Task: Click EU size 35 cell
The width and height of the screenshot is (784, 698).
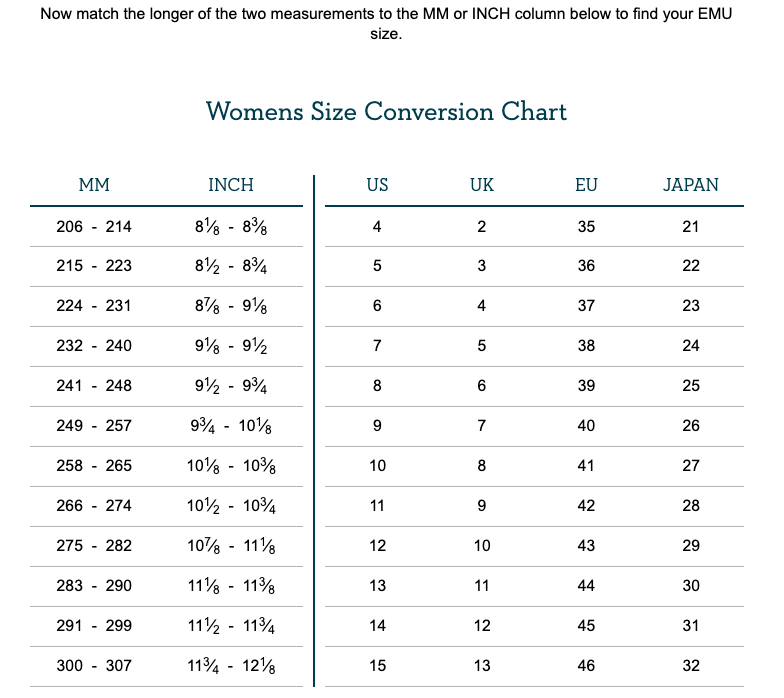Action: tap(586, 227)
